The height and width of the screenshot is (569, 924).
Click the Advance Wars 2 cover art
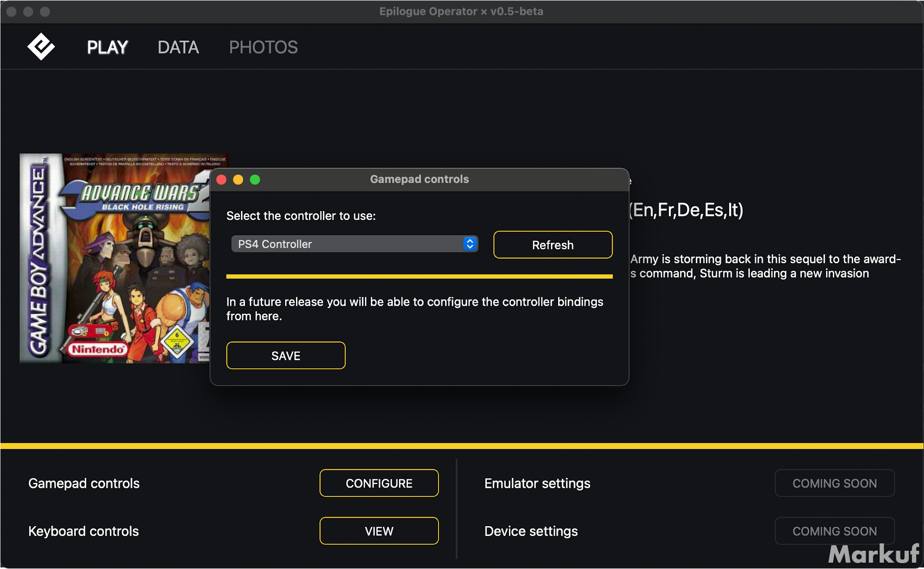tap(115, 258)
